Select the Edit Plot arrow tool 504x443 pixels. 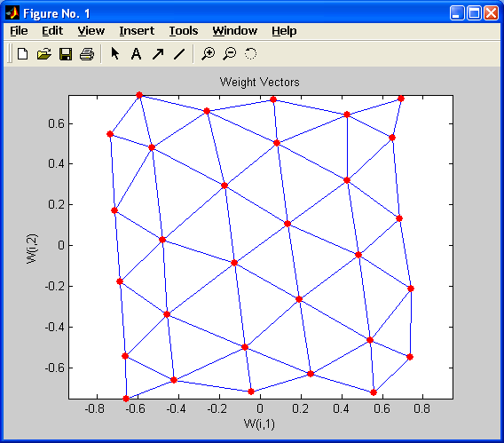click(114, 53)
